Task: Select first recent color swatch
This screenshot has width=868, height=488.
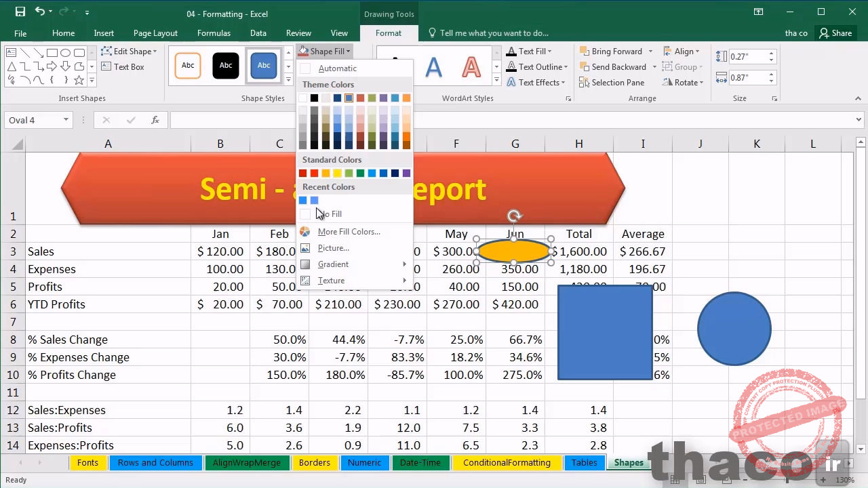Action: pos(302,201)
